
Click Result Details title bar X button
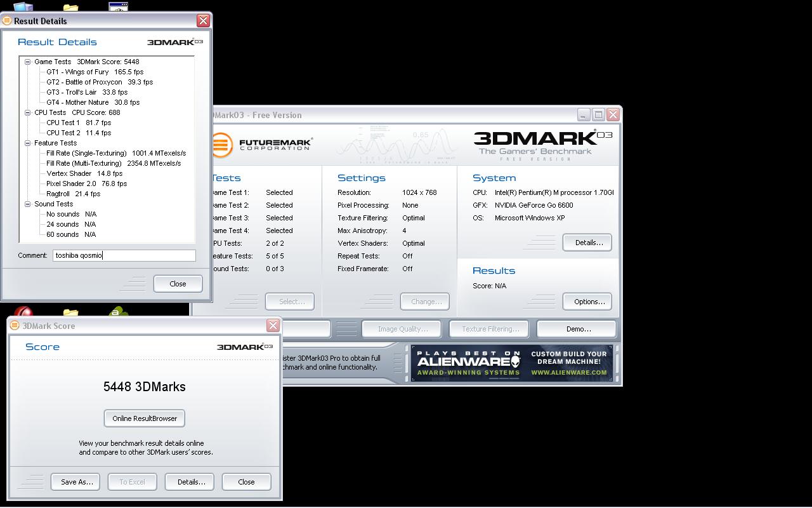click(x=203, y=20)
